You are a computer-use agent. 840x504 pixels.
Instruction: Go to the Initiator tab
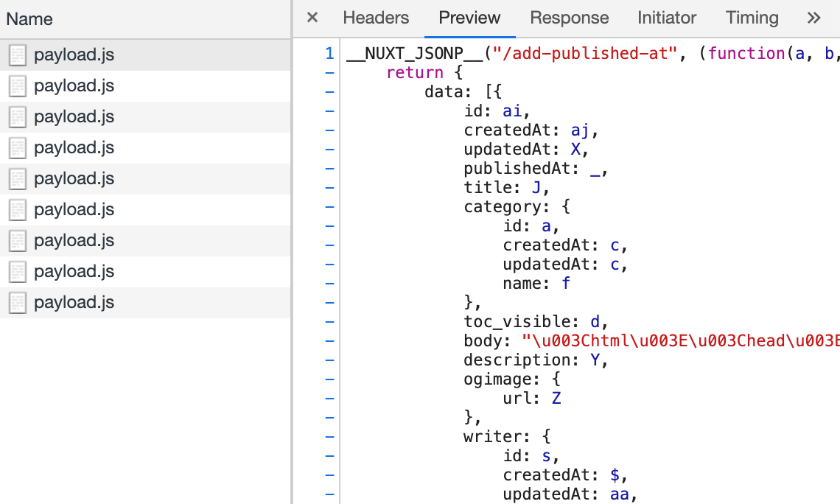point(666,18)
